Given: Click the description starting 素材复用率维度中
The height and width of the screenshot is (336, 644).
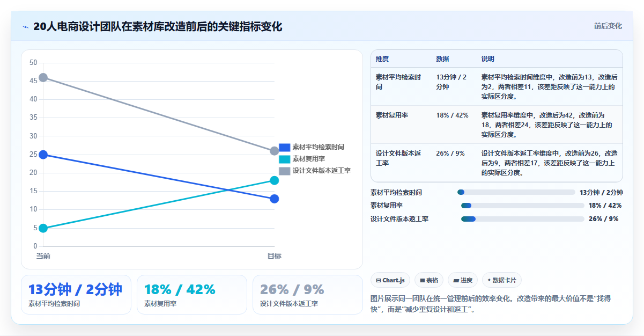Looking at the screenshot, I should 547,125.
